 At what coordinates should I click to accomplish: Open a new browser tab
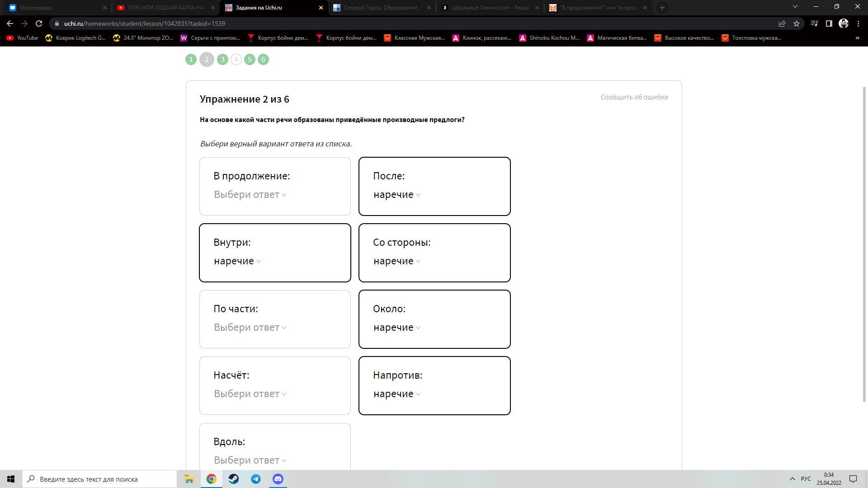pyautogui.click(x=662, y=8)
